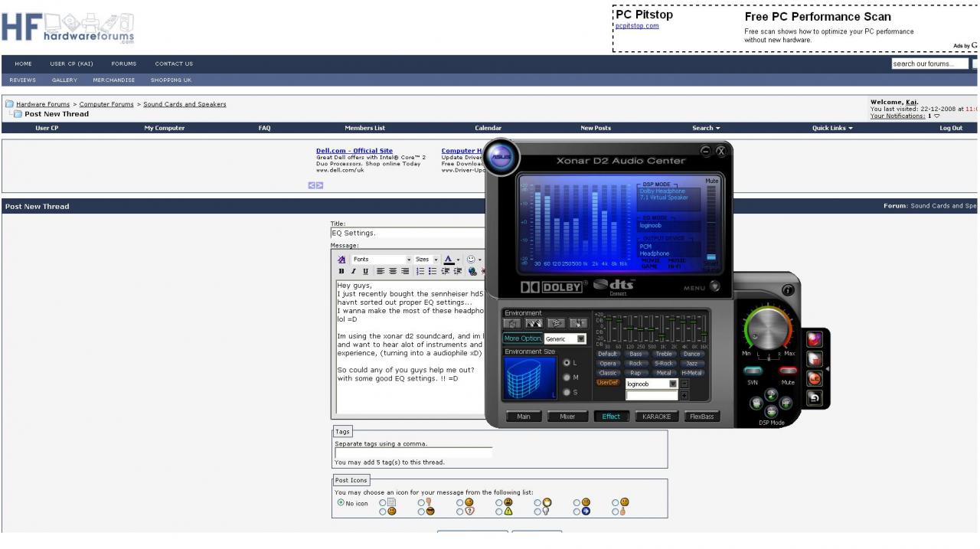Viewport: 980px width, 549px height.
Task: Click the 30 Hz equalizer slider
Action: (x=609, y=328)
